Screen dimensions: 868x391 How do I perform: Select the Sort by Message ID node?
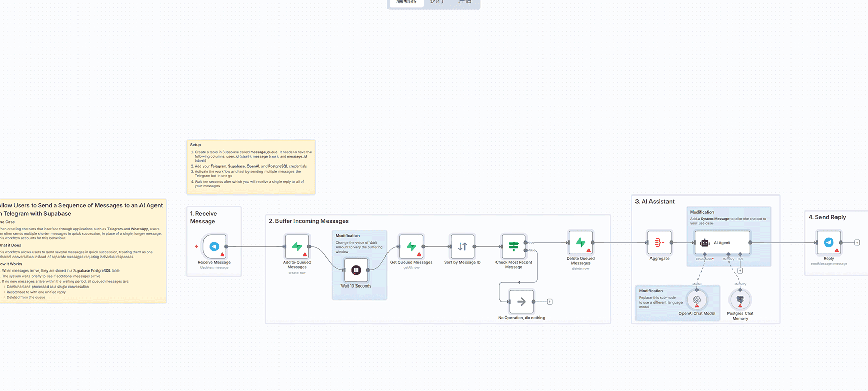click(x=462, y=246)
